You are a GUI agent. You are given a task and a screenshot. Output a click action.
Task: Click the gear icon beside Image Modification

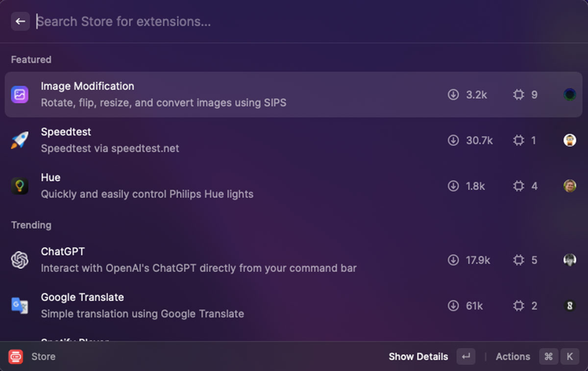coord(518,95)
